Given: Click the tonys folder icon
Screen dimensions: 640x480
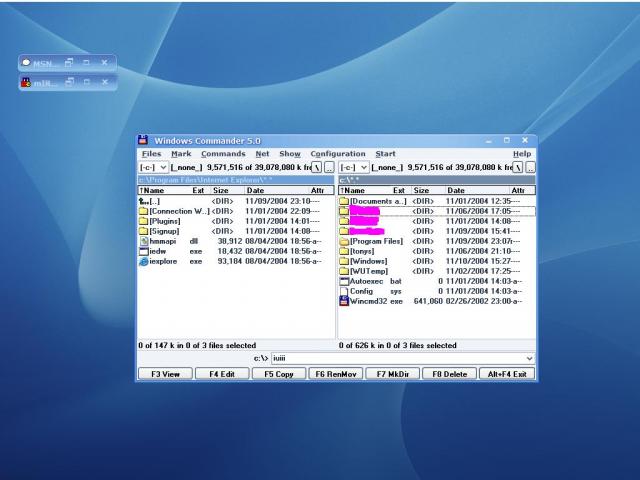Looking at the screenshot, I should tap(344, 251).
